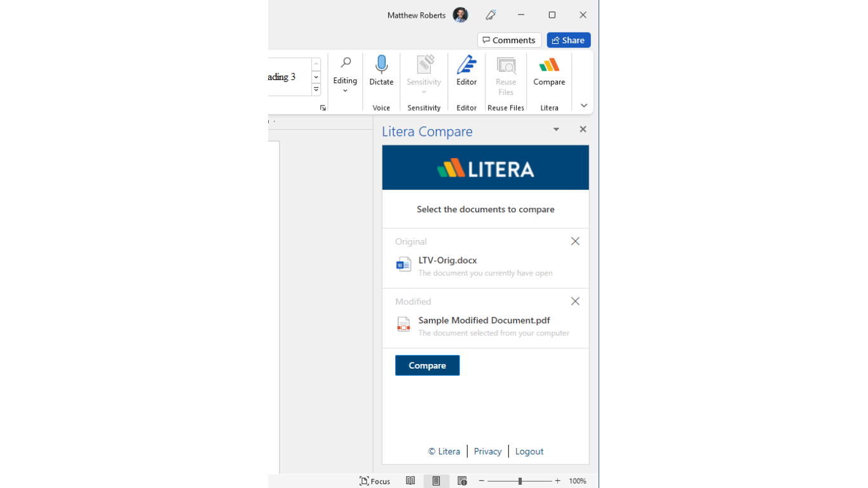This screenshot has height=488, width=868.
Task: Click the Matthew Roberts account name
Action: pyautogui.click(x=416, y=15)
